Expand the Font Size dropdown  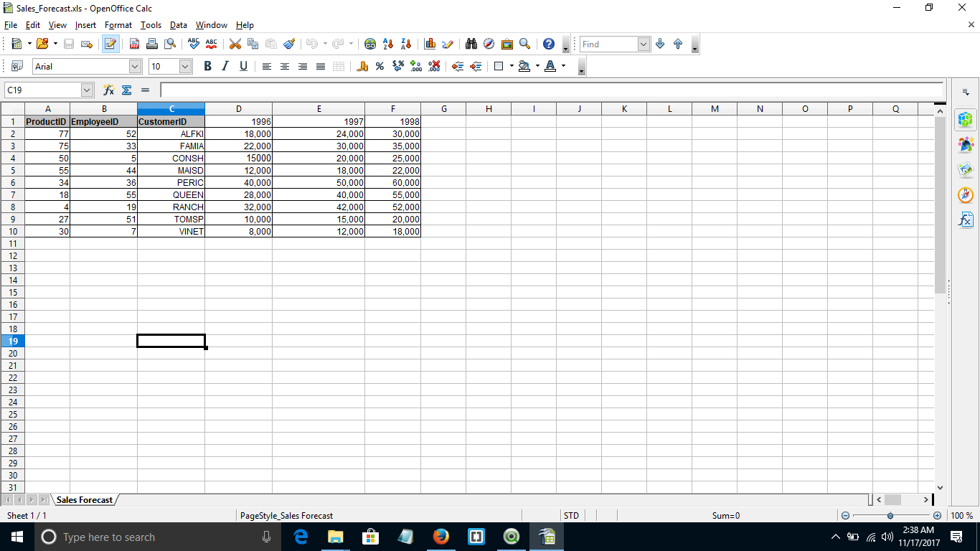(186, 67)
